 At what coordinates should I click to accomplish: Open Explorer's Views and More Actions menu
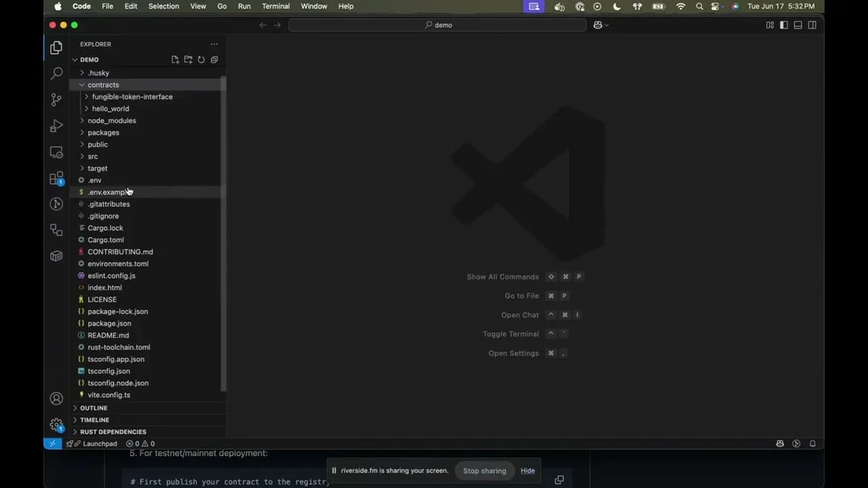(x=214, y=44)
